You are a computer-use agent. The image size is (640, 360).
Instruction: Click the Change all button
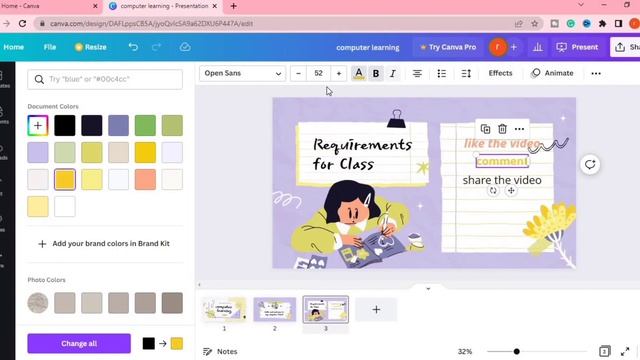click(79, 343)
